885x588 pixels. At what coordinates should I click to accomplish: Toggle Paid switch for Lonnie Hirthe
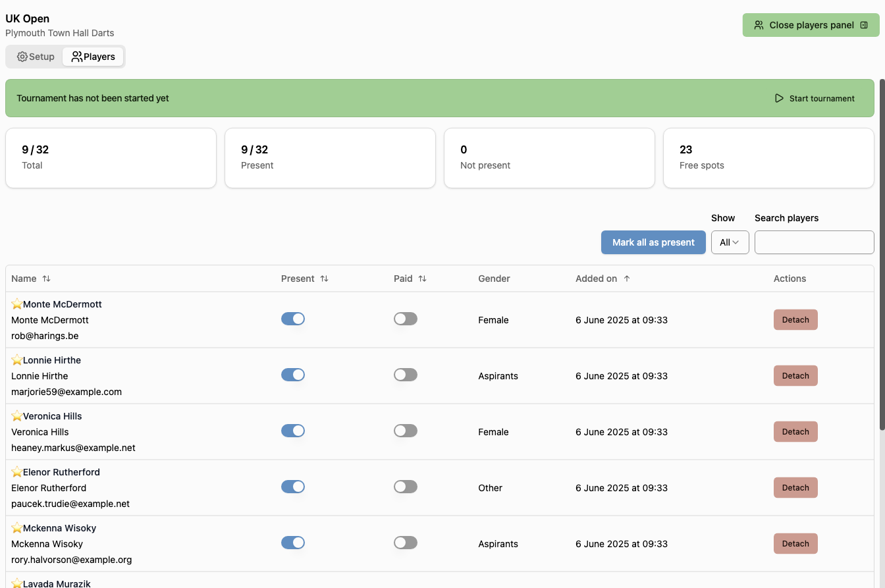coord(406,375)
